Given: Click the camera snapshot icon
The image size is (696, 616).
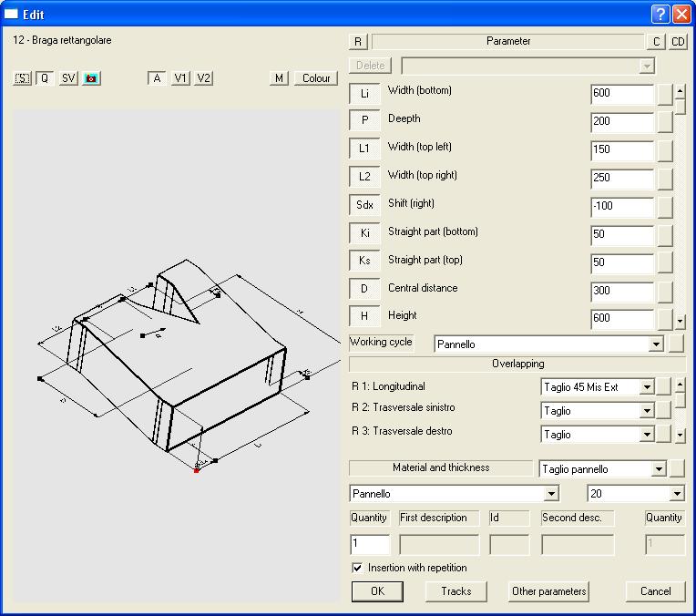Looking at the screenshot, I should point(91,78).
